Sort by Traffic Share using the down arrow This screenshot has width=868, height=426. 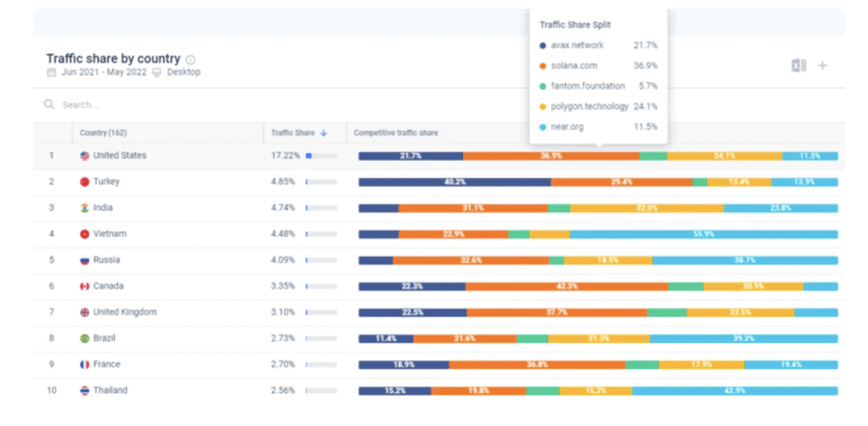pyautogui.click(x=324, y=133)
